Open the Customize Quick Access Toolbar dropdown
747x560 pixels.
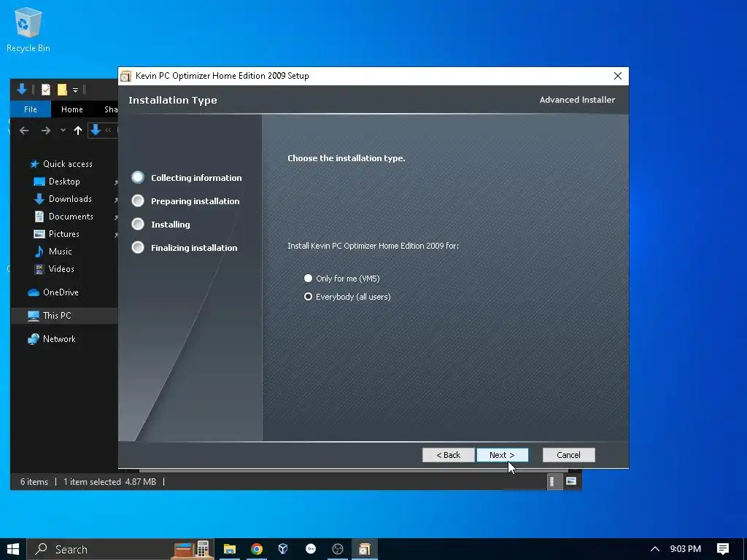(75, 90)
